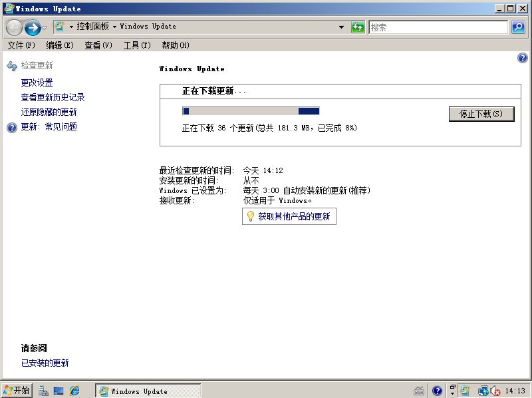This screenshot has height=398, width=532.
Task: Open 还原隐藏的更新 link
Action: pos(49,112)
